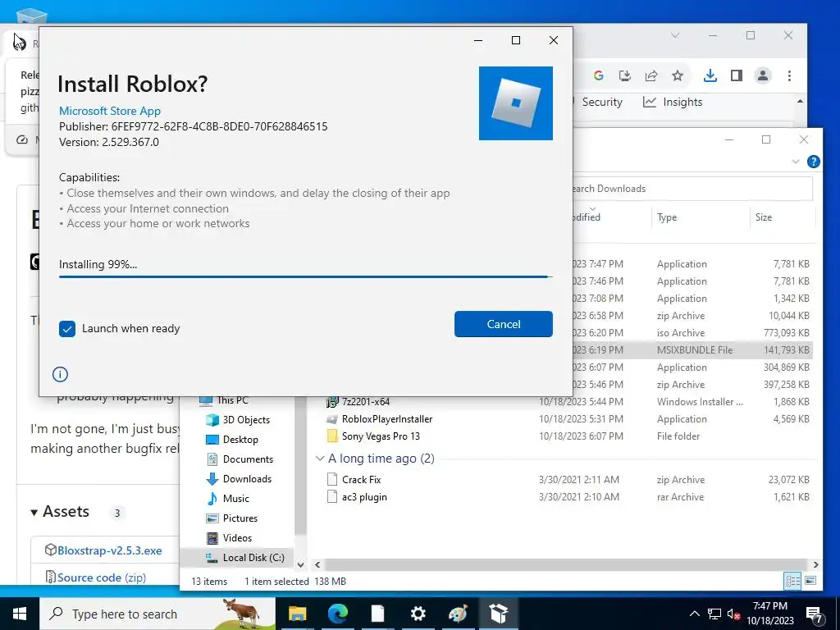Click the Search Downloads field
840x630 pixels.
coord(691,189)
